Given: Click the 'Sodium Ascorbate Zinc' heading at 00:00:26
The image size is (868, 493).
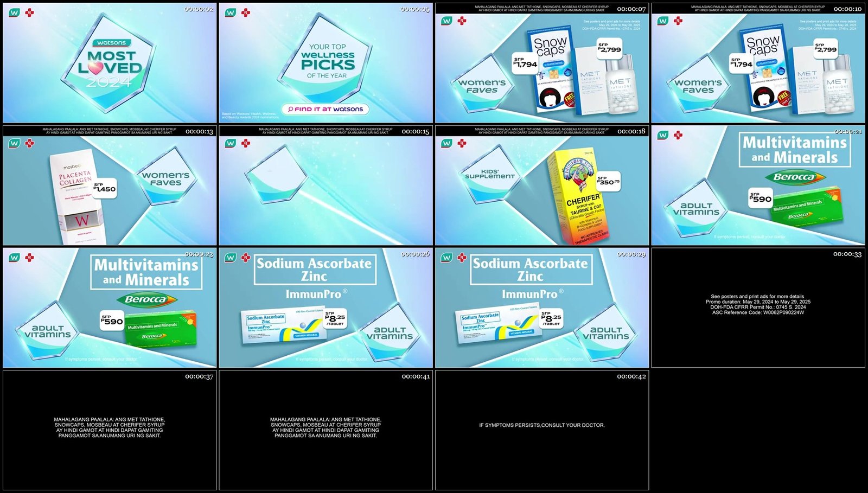Looking at the screenshot, I should point(315,270).
